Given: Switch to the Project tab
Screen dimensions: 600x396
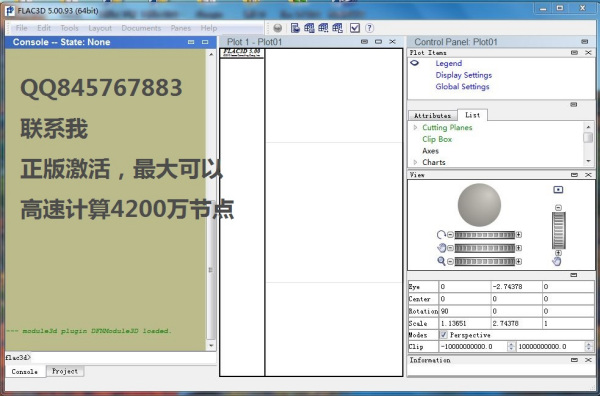Looking at the screenshot, I should [x=65, y=371].
